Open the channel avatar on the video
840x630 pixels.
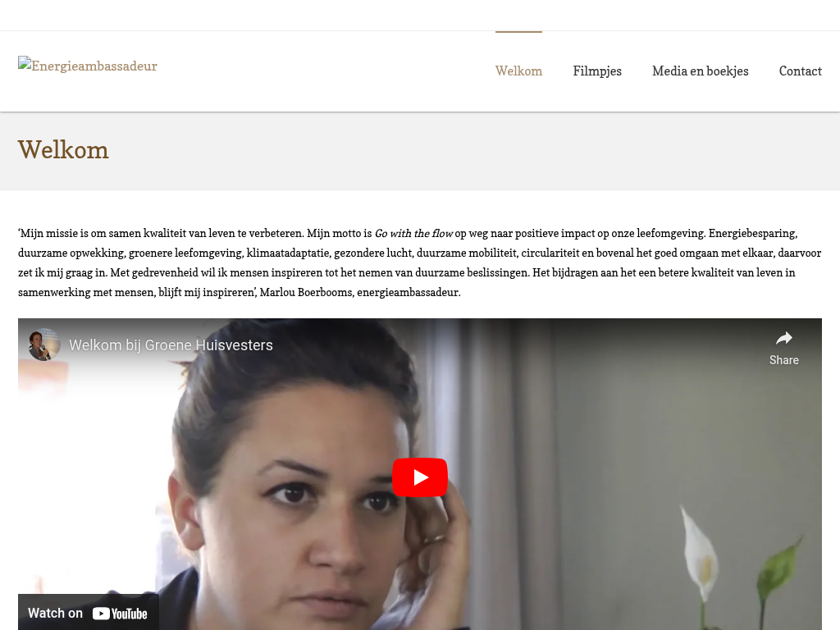tap(44, 345)
